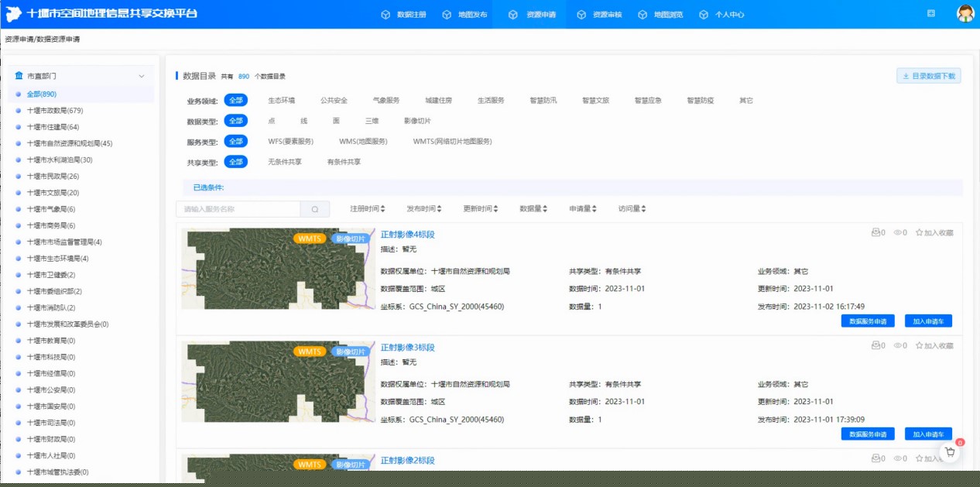Viewport: 980px width, 487px height.
Task: Select 生态环境 business domain filter
Action: tap(281, 101)
